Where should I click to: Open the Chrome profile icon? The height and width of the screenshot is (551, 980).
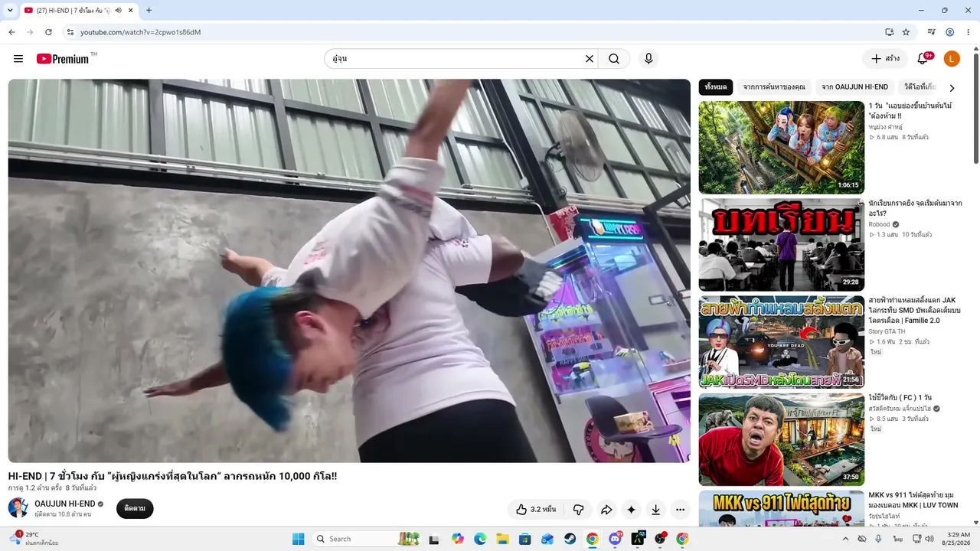coord(949,32)
